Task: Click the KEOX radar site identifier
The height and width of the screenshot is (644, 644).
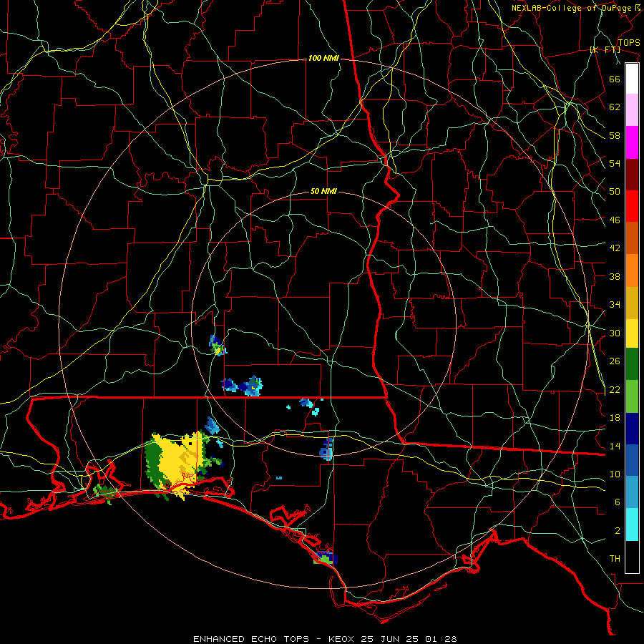Action: (x=343, y=639)
